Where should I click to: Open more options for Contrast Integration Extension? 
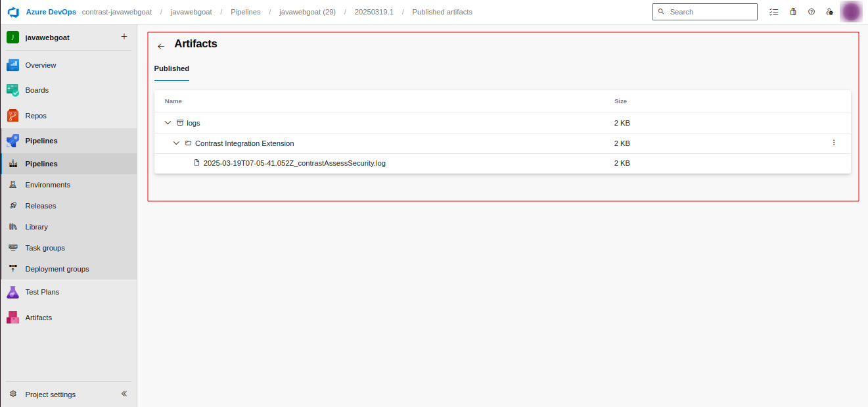(834, 143)
